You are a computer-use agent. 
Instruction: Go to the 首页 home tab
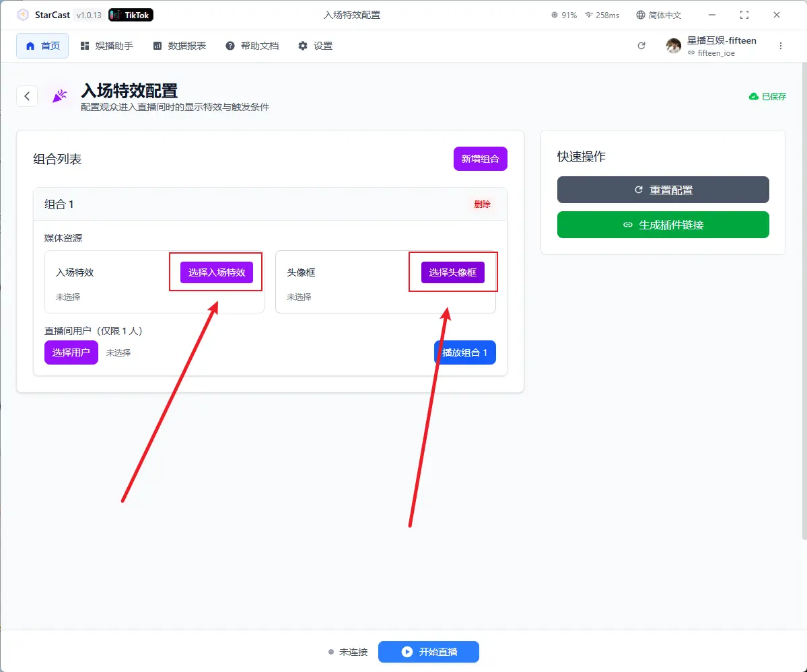42,46
